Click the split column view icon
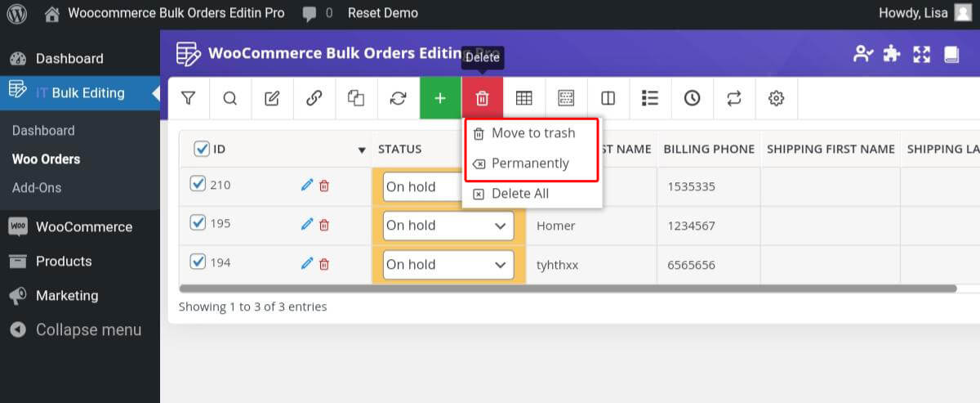980x403 pixels. (608, 98)
